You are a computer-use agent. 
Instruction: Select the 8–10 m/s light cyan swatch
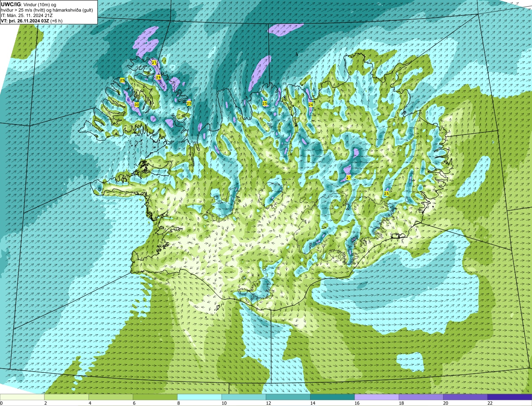pyautogui.click(x=199, y=397)
